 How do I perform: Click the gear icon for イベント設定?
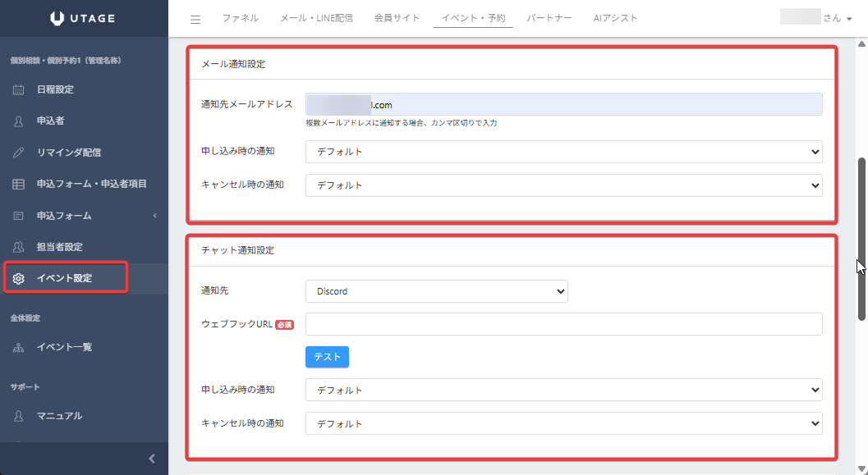pos(18,278)
